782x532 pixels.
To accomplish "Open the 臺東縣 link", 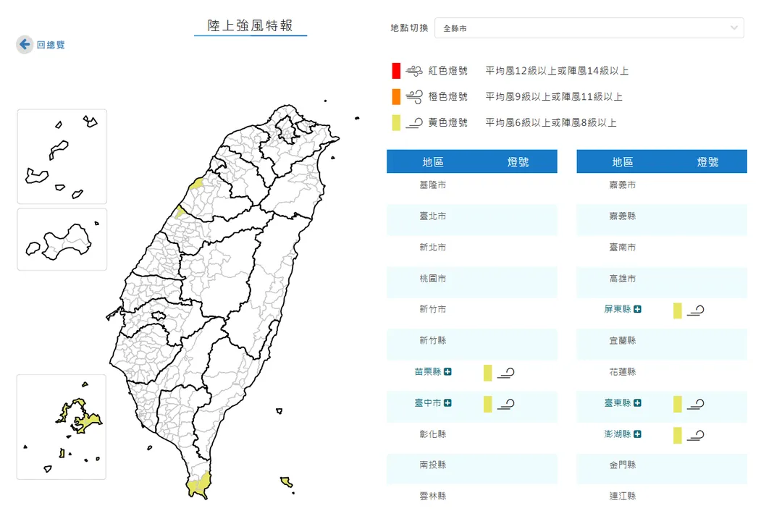I will [618, 403].
